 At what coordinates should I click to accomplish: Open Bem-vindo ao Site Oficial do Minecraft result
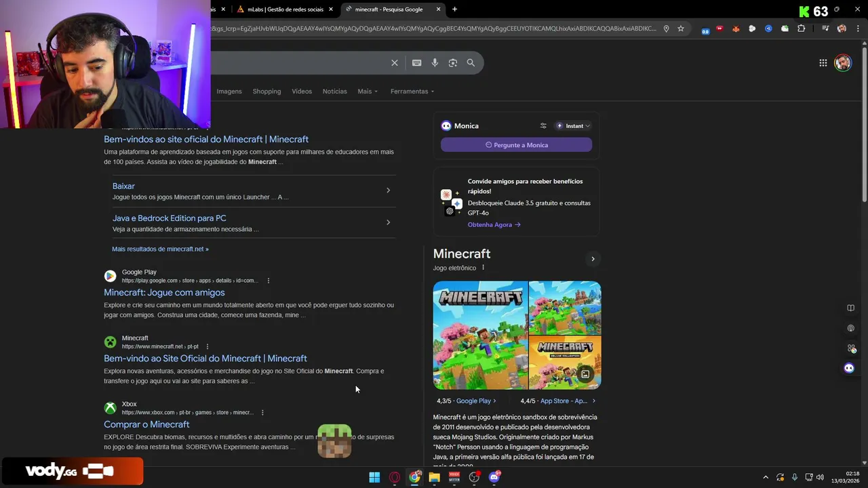pyautogui.click(x=205, y=359)
